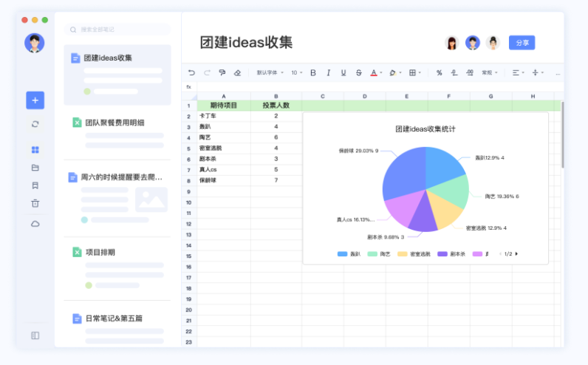Toggle italic formatting

click(x=329, y=72)
